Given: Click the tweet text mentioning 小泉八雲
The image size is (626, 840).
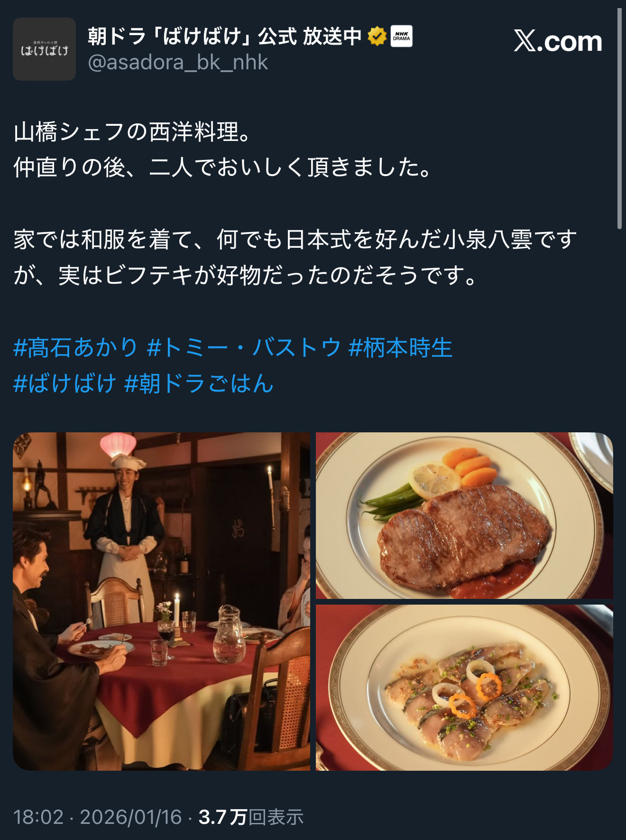Looking at the screenshot, I should (295, 257).
